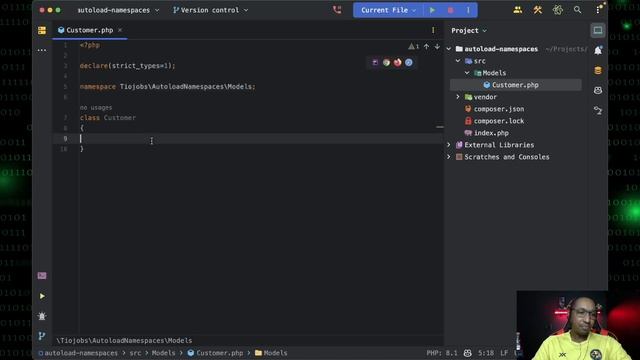Viewport: 640px width, 360px height.
Task: Click Models breadcrumb after src
Action: coord(163,353)
